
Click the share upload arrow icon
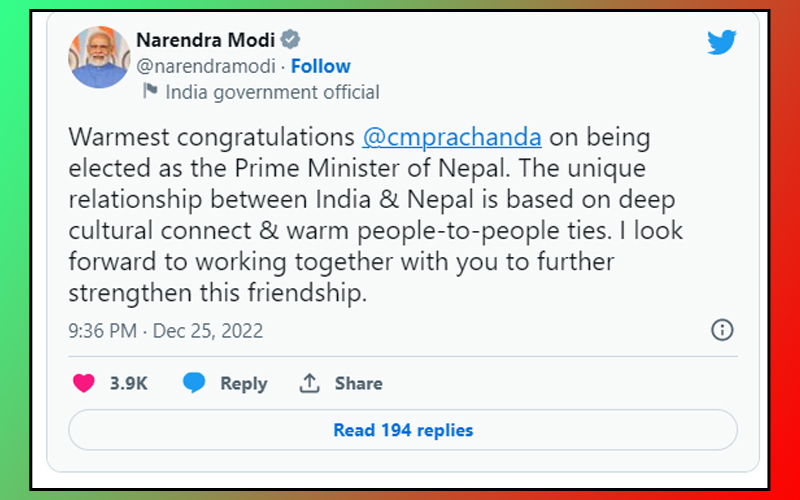click(310, 383)
